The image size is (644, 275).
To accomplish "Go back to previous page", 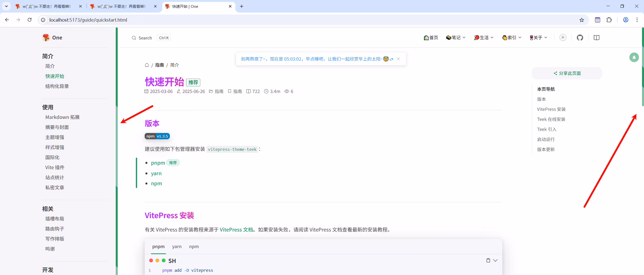I will click(x=7, y=20).
